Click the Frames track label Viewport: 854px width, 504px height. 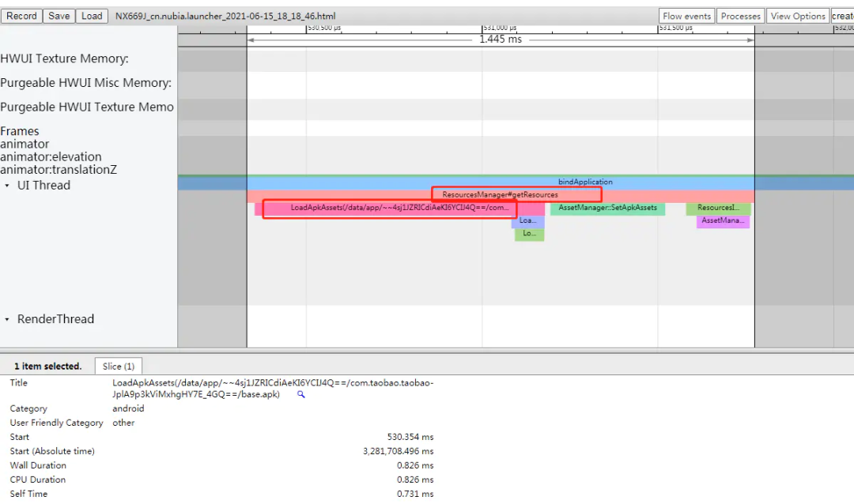pos(20,131)
